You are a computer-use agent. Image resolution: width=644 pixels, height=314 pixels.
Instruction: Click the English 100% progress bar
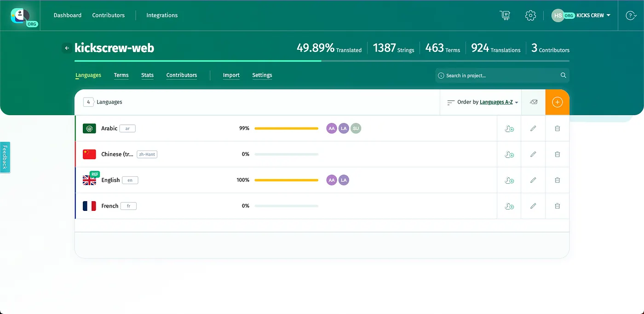click(x=286, y=180)
